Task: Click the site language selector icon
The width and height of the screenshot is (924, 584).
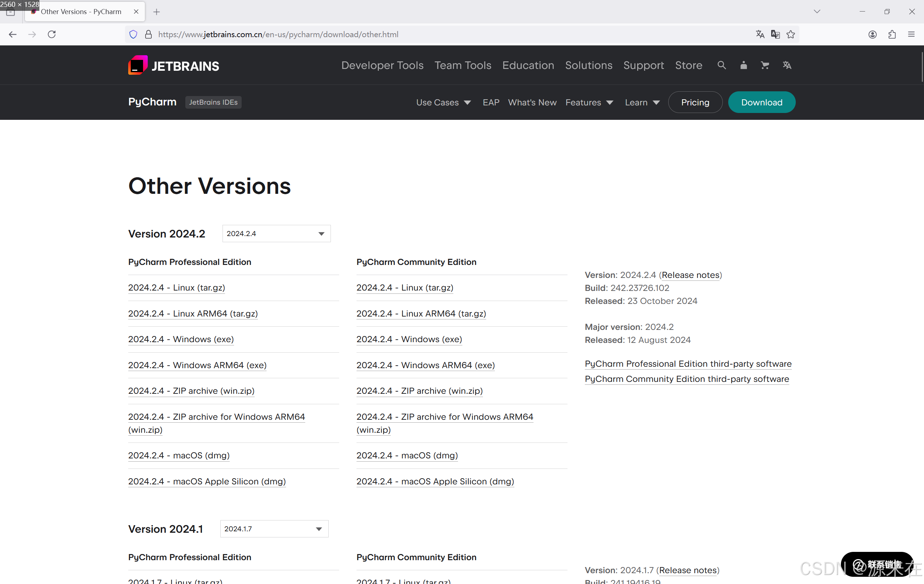Action: 787,65
